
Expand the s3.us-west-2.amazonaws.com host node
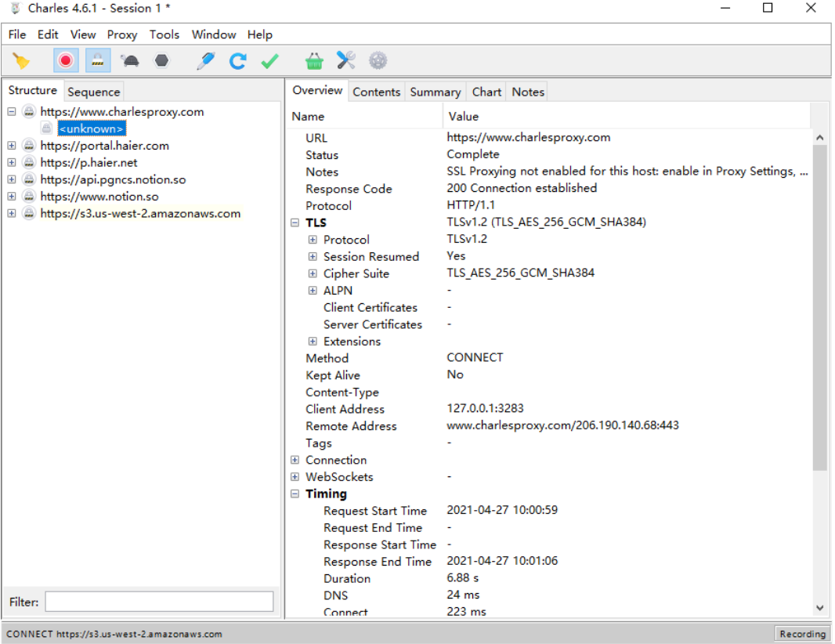[x=12, y=213]
